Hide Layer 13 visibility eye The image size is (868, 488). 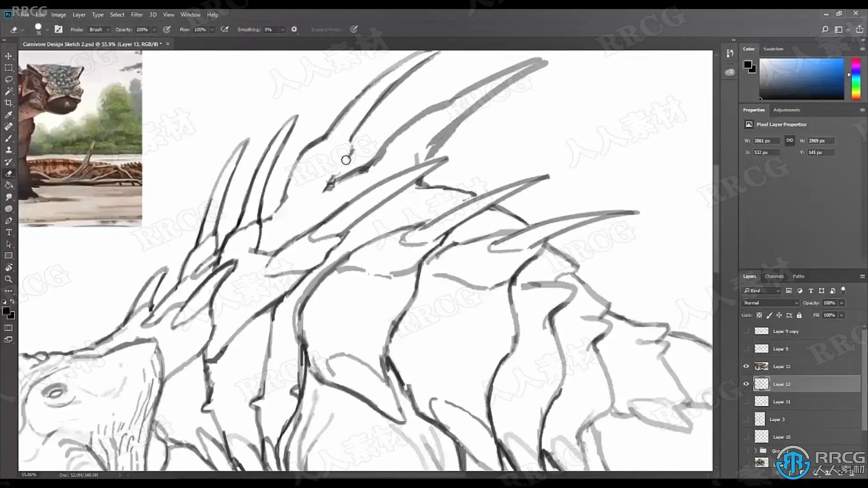(746, 384)
